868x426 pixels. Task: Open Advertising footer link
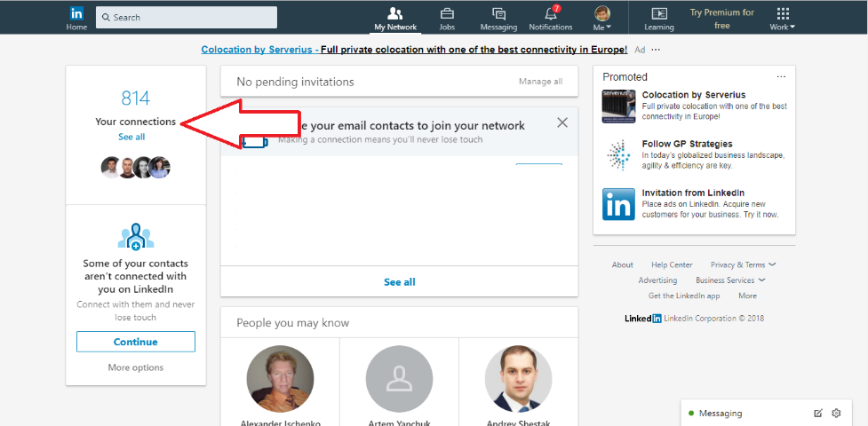click(657, 280)
